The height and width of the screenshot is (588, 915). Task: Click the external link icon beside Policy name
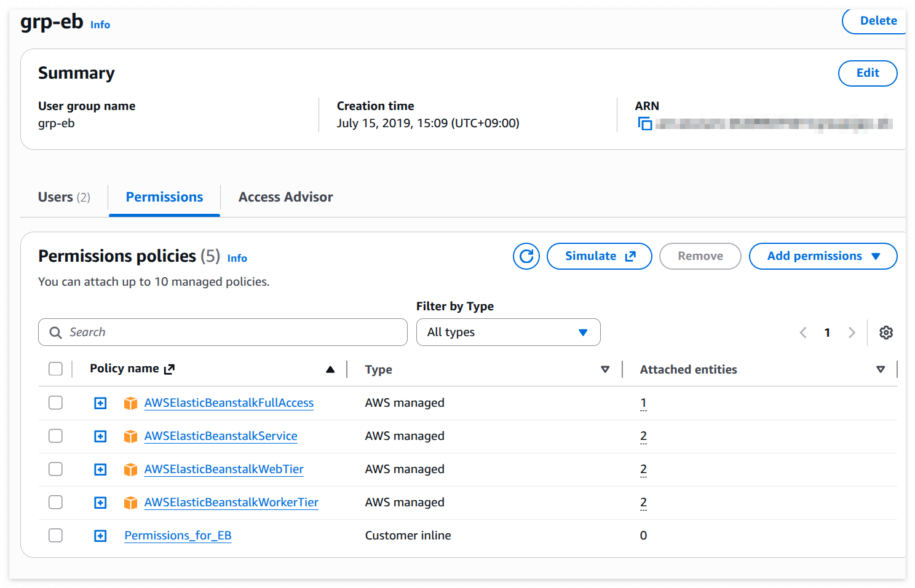pos(170,369)
